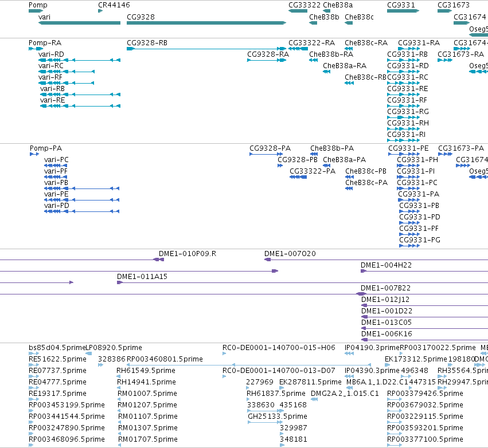Click the CG31673-RA transcript label
488x448 pixels.
tap(460, 54)
